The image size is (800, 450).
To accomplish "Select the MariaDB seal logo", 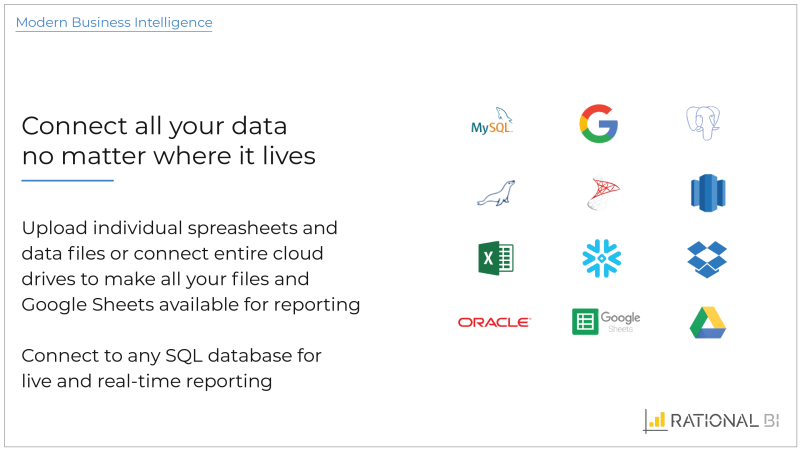I will tap(496, 193).
